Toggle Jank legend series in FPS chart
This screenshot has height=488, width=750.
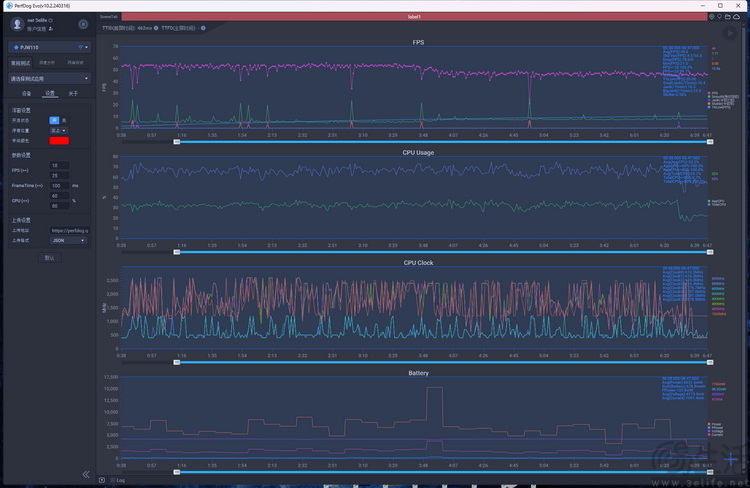(720, 100)
